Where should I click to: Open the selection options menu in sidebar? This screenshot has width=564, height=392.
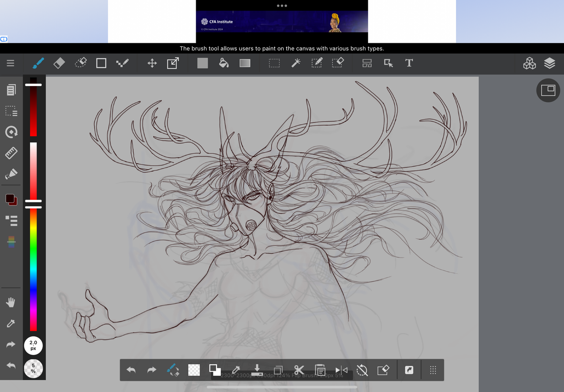[11, 111]
